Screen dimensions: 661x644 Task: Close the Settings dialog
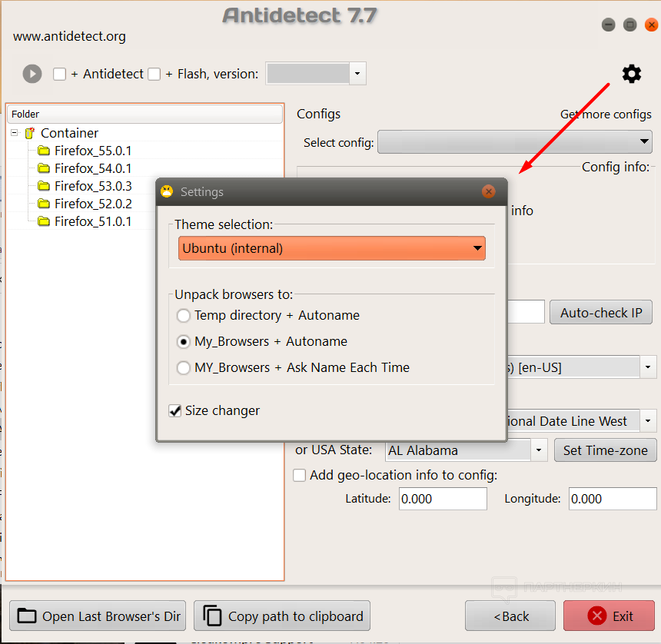click(488, 192)
